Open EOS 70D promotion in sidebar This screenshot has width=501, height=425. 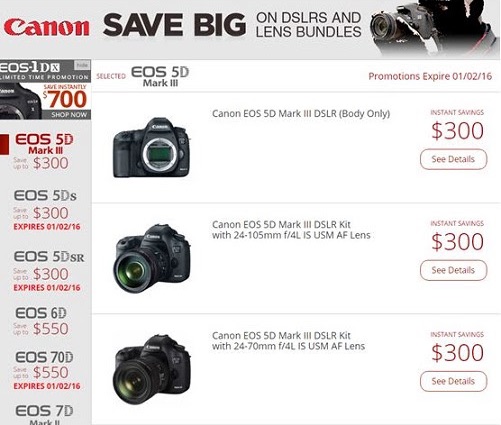[46, 370]
